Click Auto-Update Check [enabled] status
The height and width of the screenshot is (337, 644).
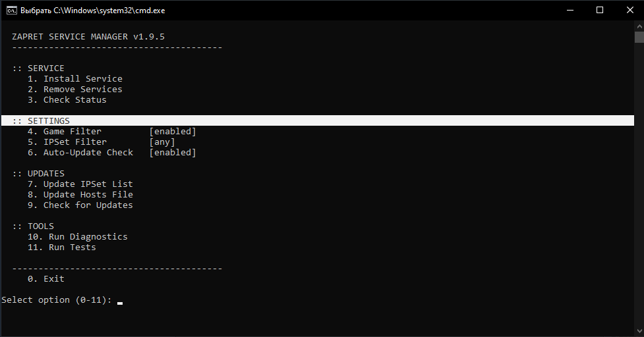pyautogui.click(x=173, y=153)
